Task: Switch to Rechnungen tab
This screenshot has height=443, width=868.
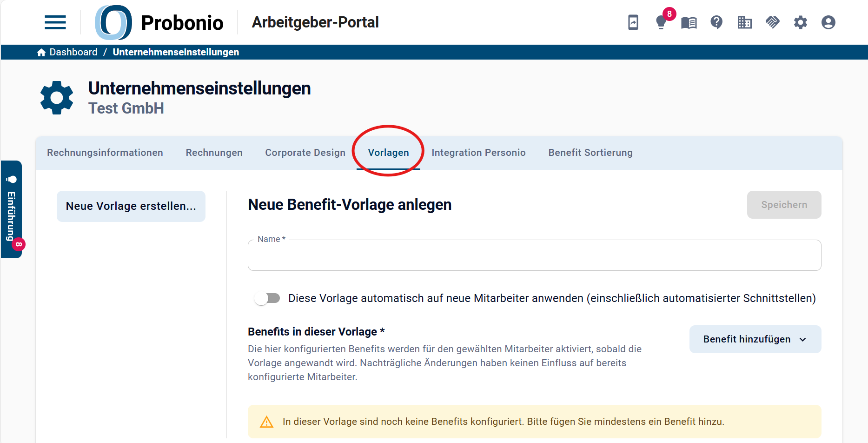Action: 214,153
